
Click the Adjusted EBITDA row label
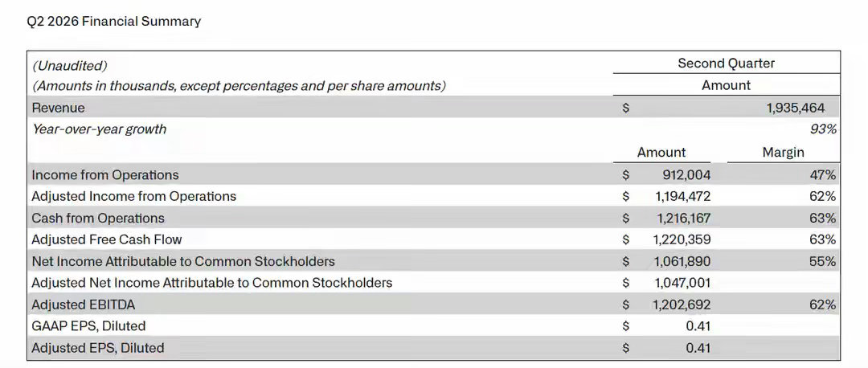tap(84, 305)
